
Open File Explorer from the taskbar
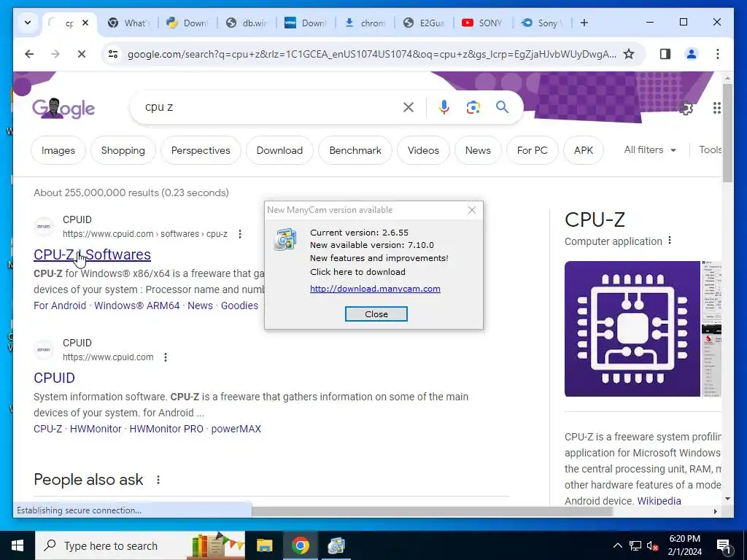pyautogui.click(x=264, y=545)
